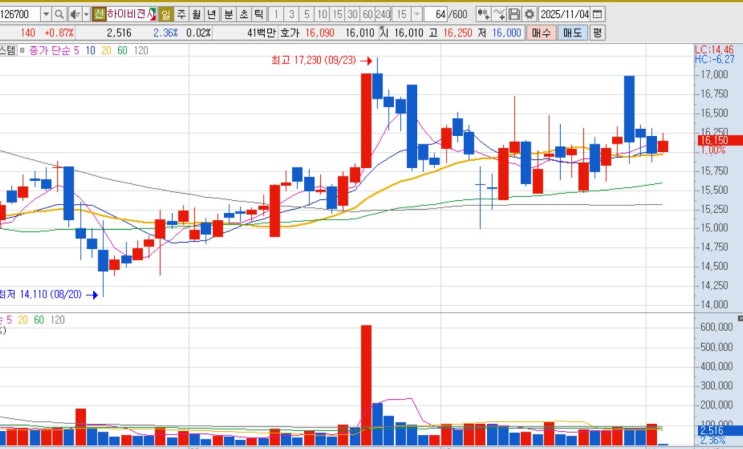Select the 틱 tick period tab
The width and height of the screenshot is (743, 449).
click(259, 15)
